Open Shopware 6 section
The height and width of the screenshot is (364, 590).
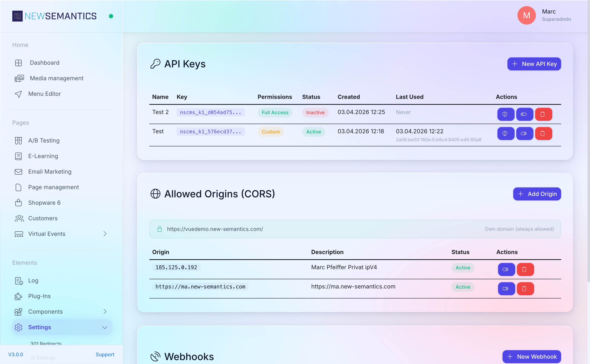[x=62, y=203]
